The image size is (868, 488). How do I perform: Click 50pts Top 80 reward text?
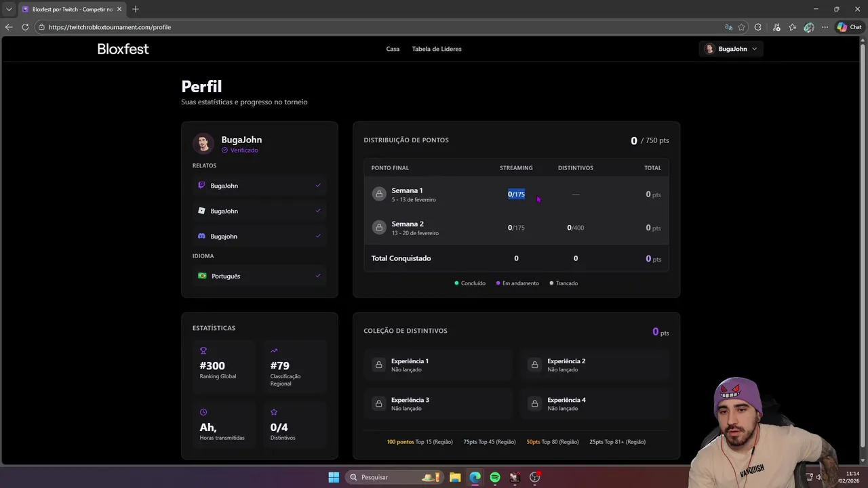(553, 442)
